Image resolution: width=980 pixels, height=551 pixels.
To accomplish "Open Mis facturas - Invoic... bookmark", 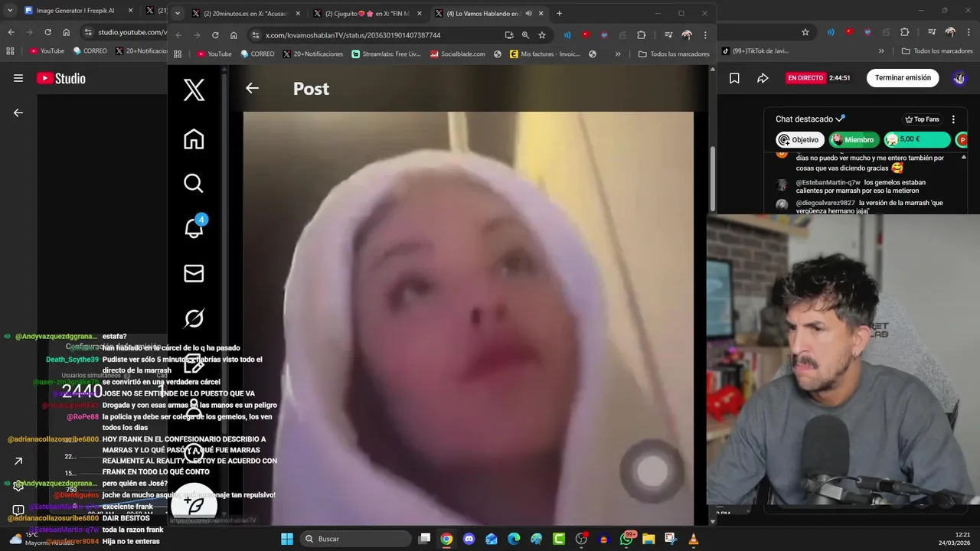I will point(544,54).
